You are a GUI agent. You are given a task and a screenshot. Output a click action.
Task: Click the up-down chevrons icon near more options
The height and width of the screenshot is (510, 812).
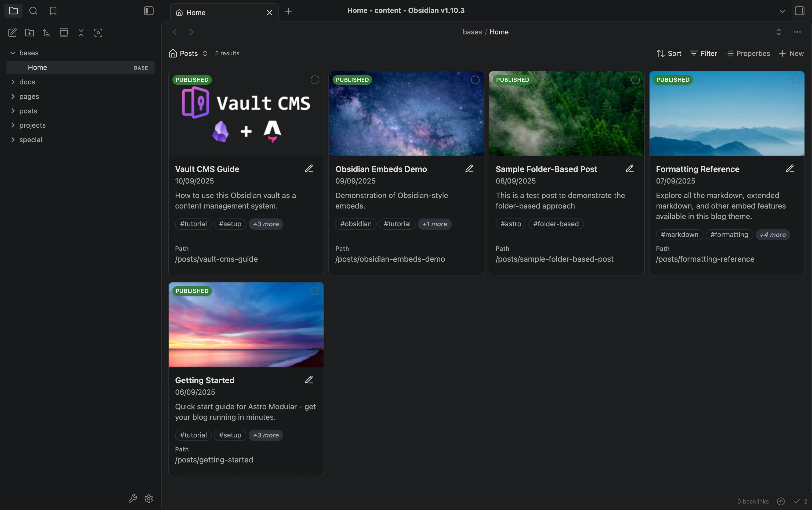779,32
